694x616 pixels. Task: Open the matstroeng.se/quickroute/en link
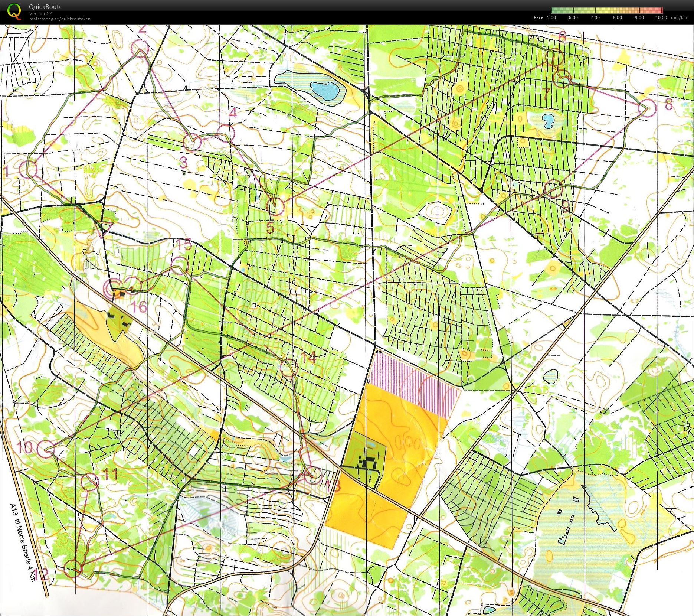coord(60,19)
